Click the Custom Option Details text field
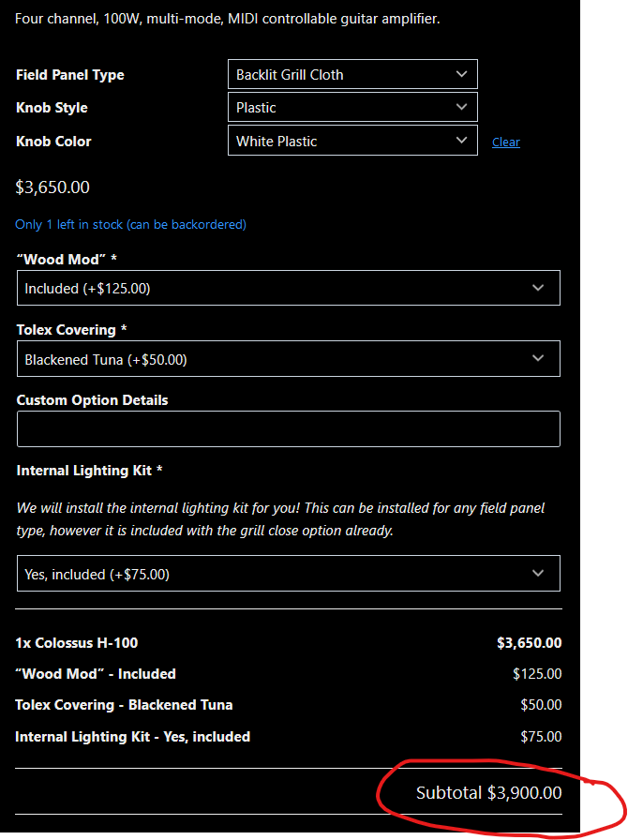Viewport: 628px width, 840px height. click(x=288, y=428)
